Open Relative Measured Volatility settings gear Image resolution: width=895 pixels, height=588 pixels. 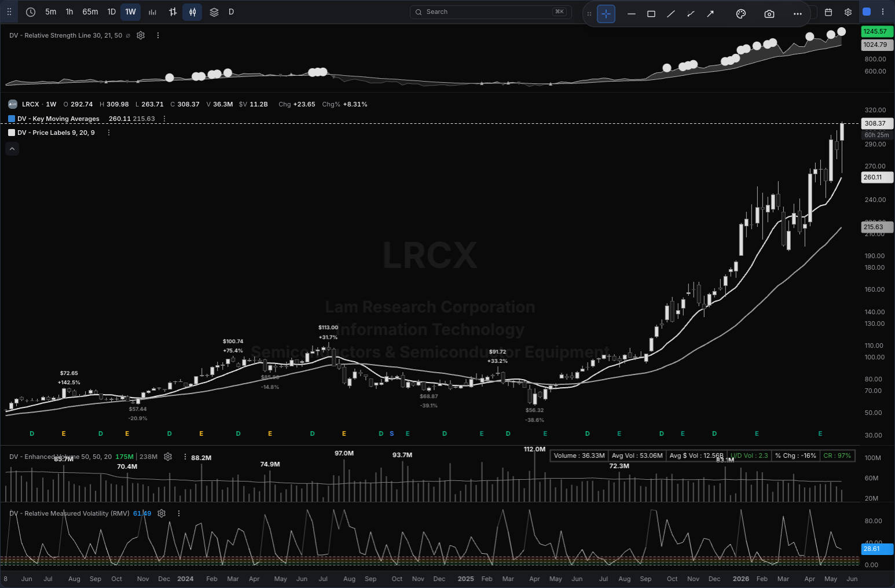click(x=162, y=513)
